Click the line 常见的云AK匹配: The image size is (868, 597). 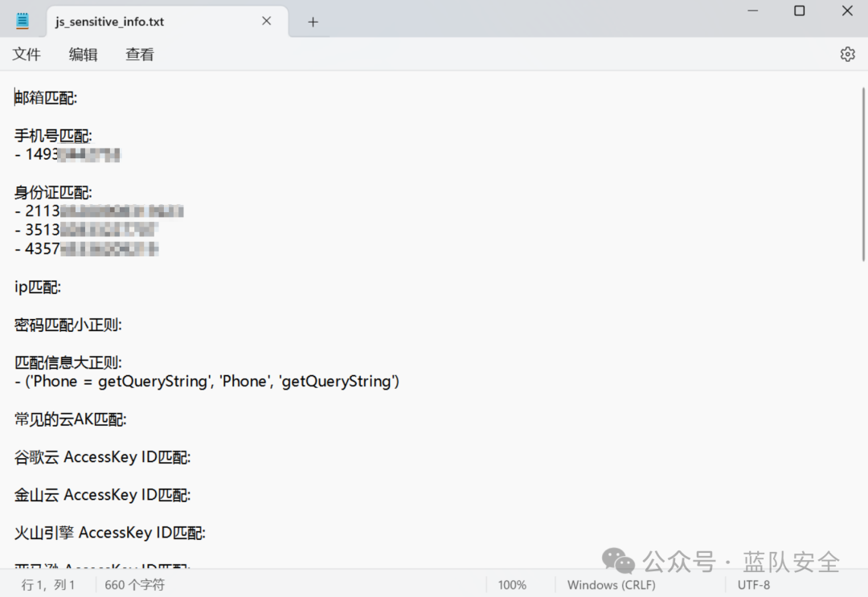click(70, 419)
